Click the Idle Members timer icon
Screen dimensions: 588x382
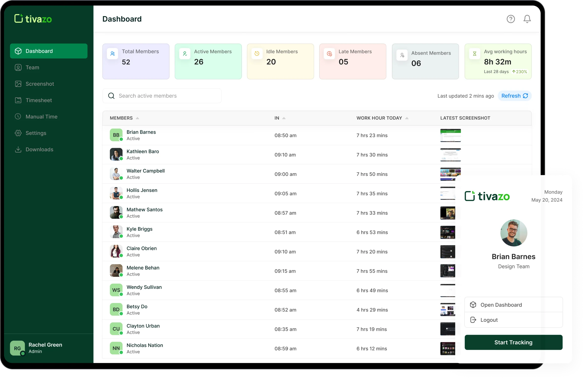[257, 54]
